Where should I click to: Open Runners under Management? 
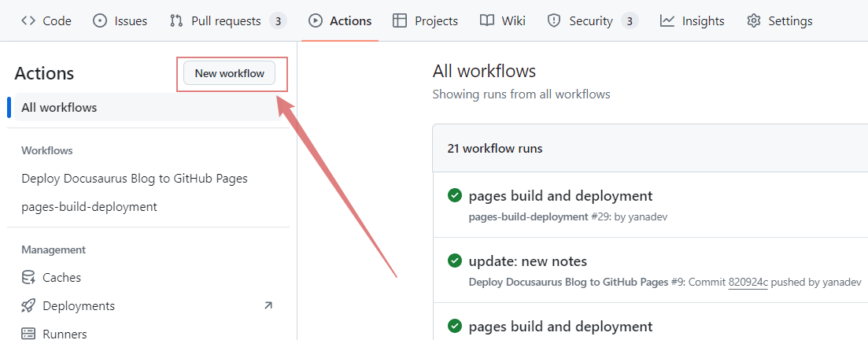click(x=65, y=334)
